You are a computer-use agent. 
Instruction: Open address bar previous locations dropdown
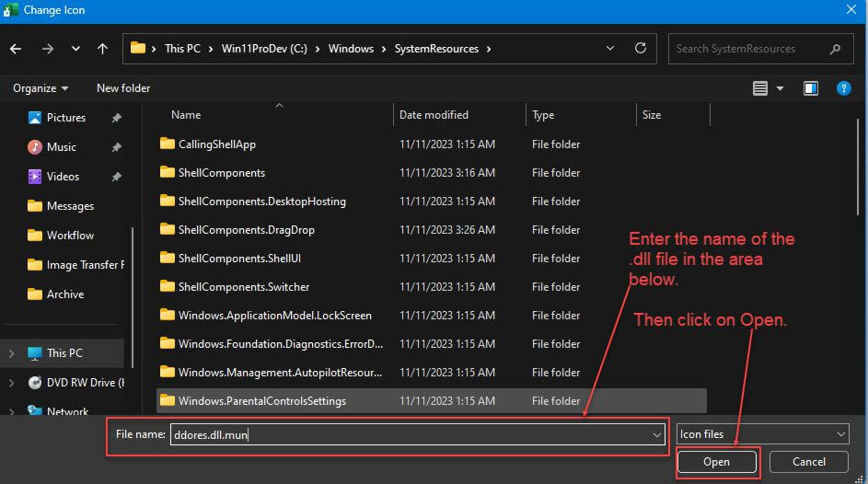610,48
